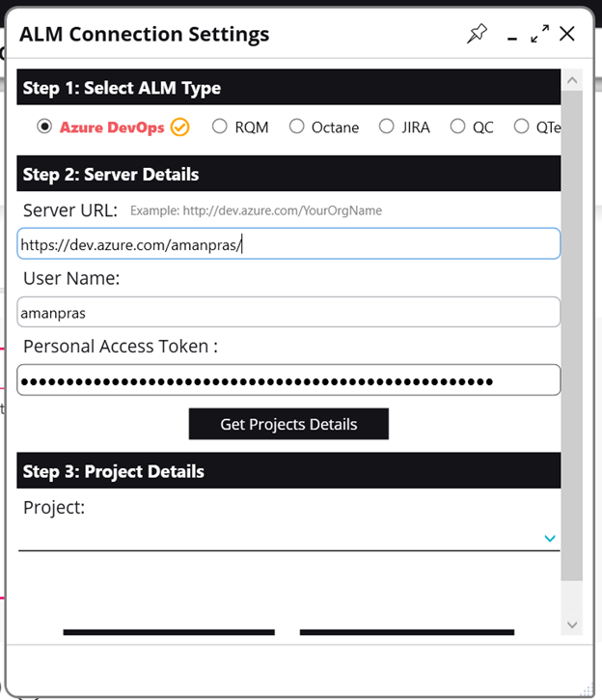The image size is (602, 700).
Task: Click the Project dropdown chevron arrow
Action: (x=550, y=538)
